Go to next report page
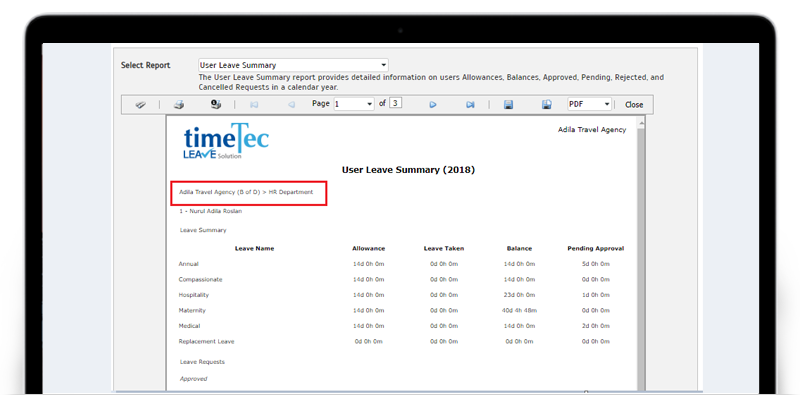This screenshot has width=800, height=395. pyautogui.click(x=433, y=105)
